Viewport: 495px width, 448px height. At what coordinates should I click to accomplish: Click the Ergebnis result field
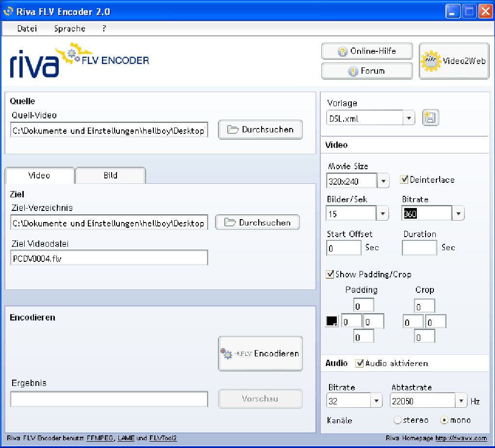click(x=109, y=400)
